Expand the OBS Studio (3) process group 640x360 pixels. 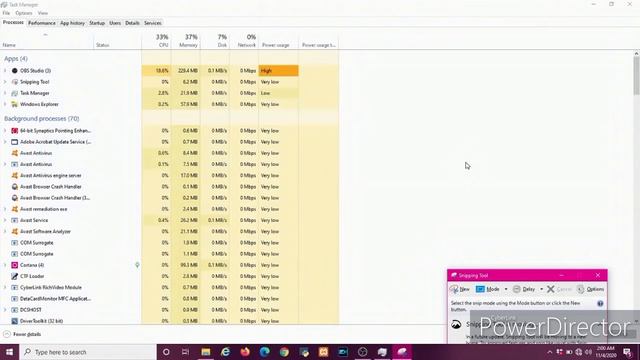5,71
